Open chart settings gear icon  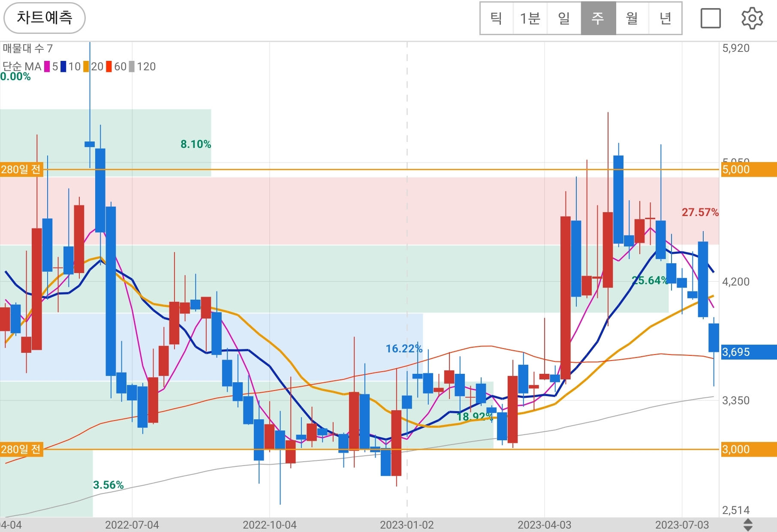click(x=752, y=18)
